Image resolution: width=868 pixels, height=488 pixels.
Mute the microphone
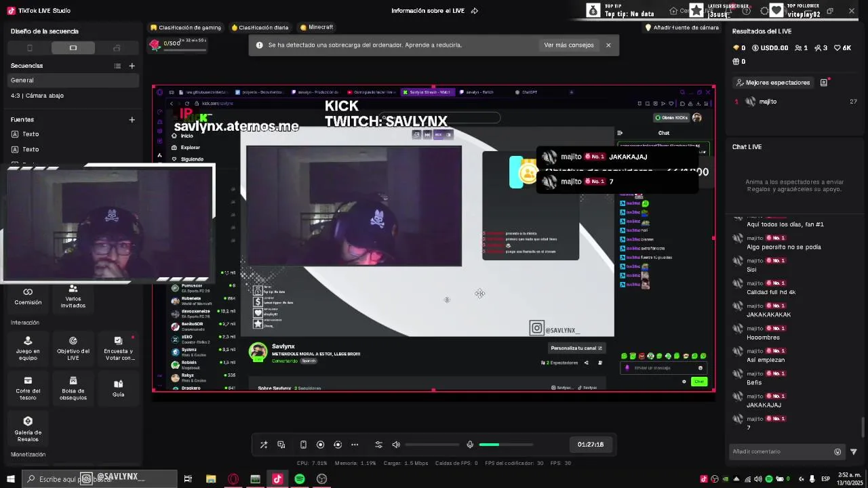(470, 445)
